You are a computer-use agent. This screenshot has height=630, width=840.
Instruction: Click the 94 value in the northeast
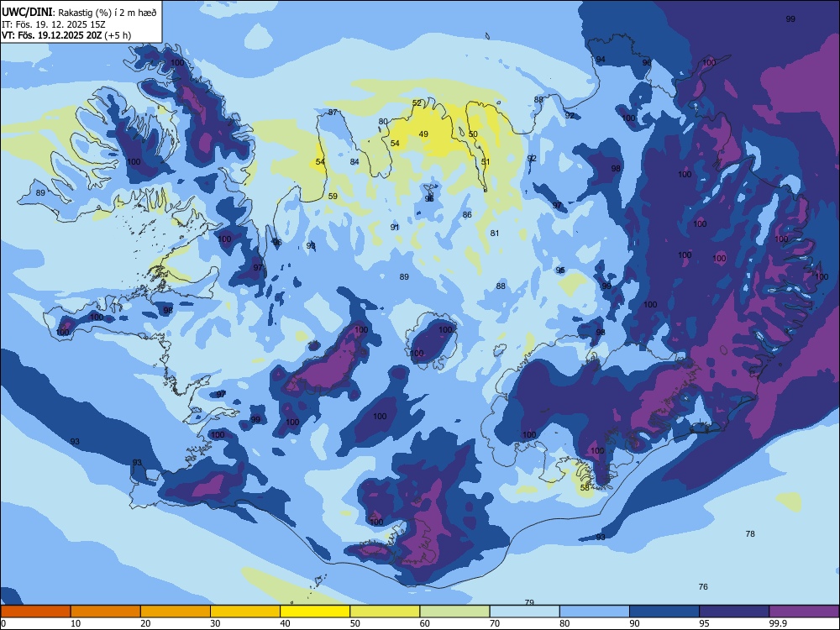pyautogui.click(x=601, y=59)
